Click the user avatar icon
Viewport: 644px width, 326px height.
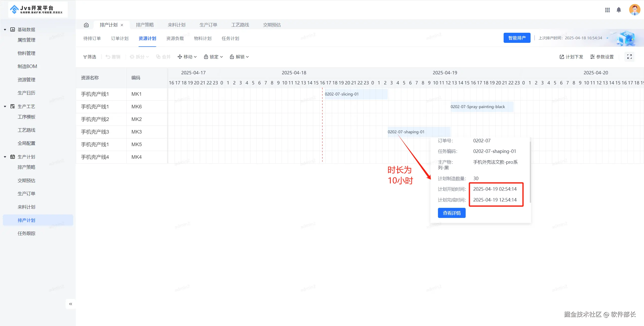pyautogui.click(x=634, y=10)
